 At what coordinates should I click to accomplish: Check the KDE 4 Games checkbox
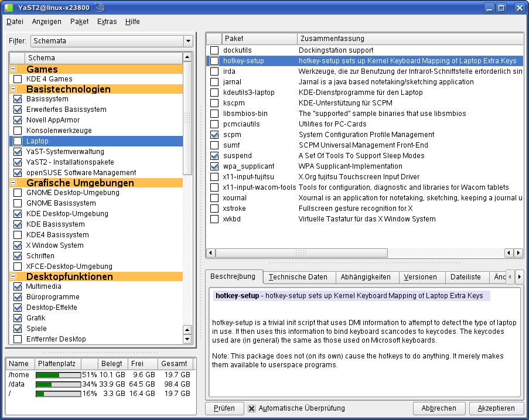(18, 79)
